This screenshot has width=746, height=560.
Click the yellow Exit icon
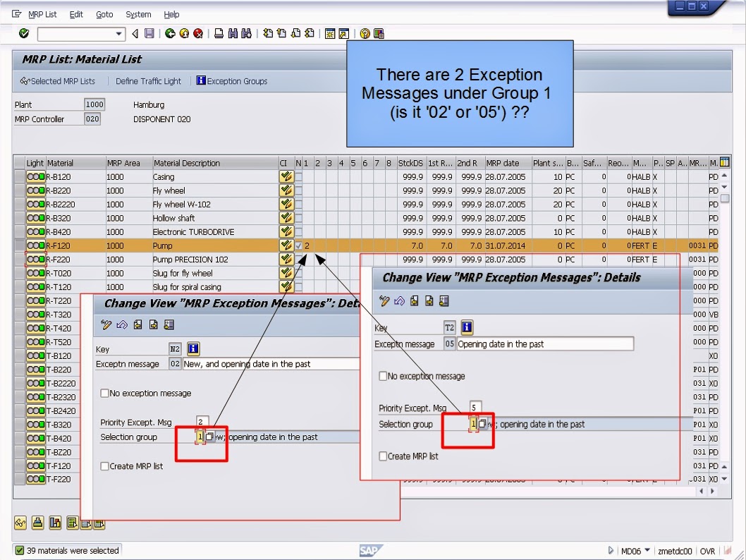pyautogui.click(x=184, y=33)
